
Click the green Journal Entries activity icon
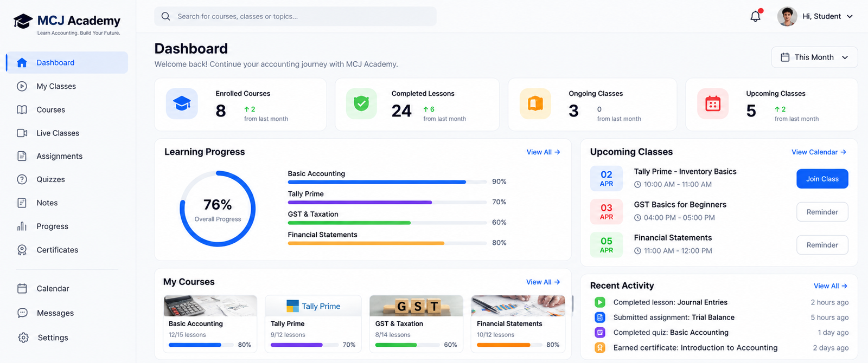[x=599, y=302]
